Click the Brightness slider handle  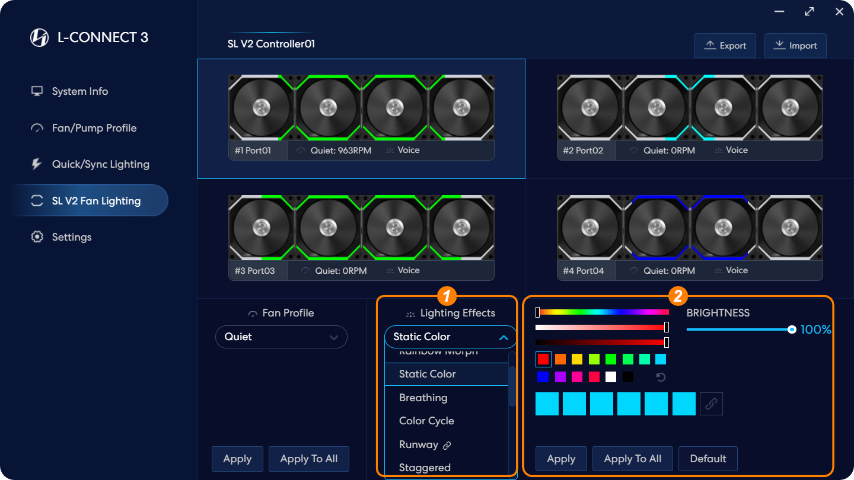[x=792, y=329]
